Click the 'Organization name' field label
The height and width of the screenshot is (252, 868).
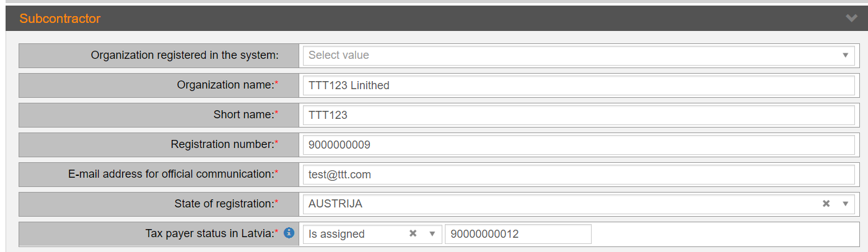[x=226, y=85]
